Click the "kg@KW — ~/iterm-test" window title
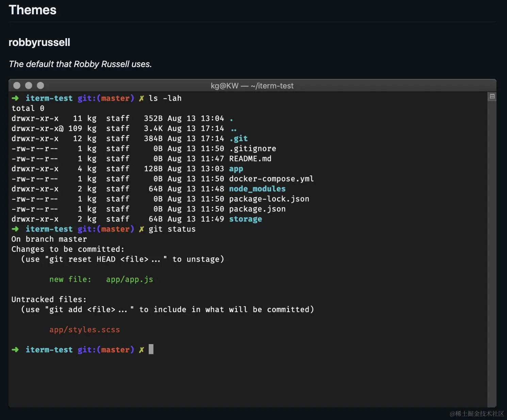This screenshot has height=420, width=507. point(252,86)
